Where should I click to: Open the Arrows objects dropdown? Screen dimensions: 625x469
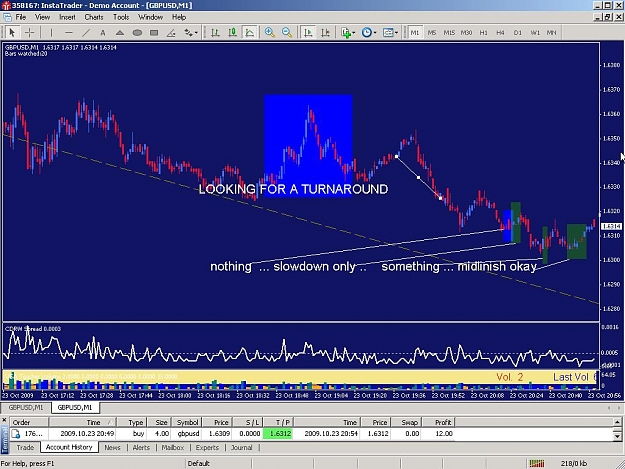pos(191,32)
